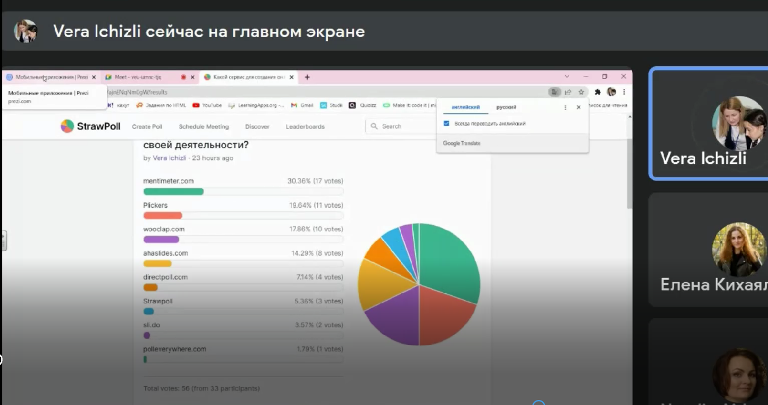Click the red Plickers result bar
Viewport: 768px width, 405px height.
click(x=163, y=215)
